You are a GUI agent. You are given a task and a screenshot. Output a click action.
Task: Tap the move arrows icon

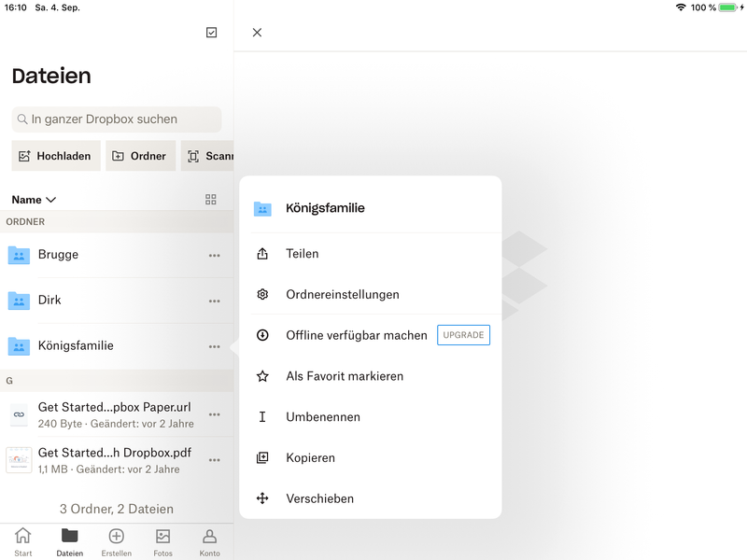(262, 498)
